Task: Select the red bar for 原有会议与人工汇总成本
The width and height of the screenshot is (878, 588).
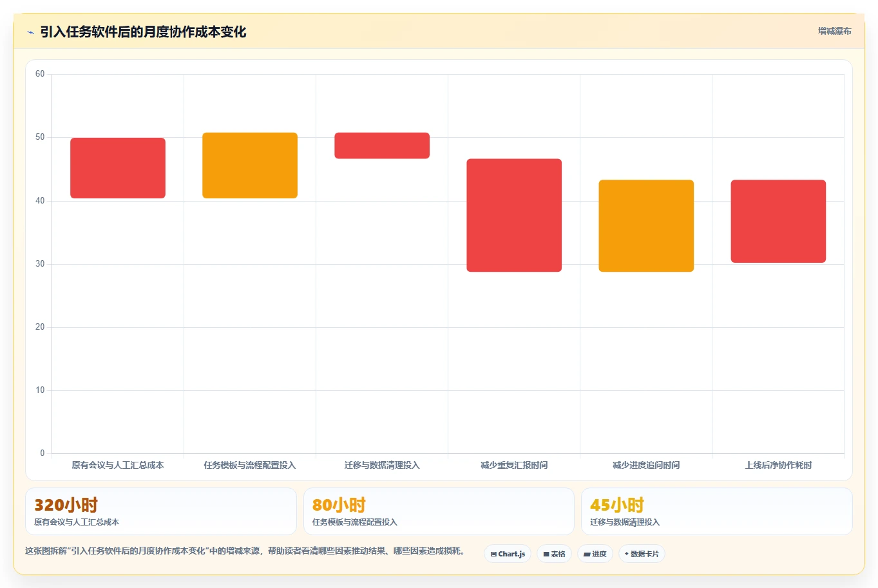Action: point(118,168)
